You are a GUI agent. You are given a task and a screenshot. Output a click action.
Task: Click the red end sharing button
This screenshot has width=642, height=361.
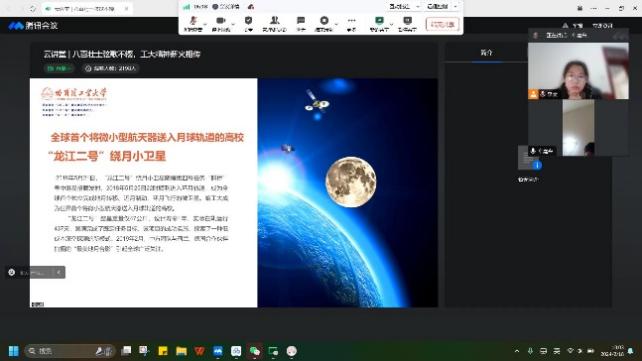pos(442,25)
